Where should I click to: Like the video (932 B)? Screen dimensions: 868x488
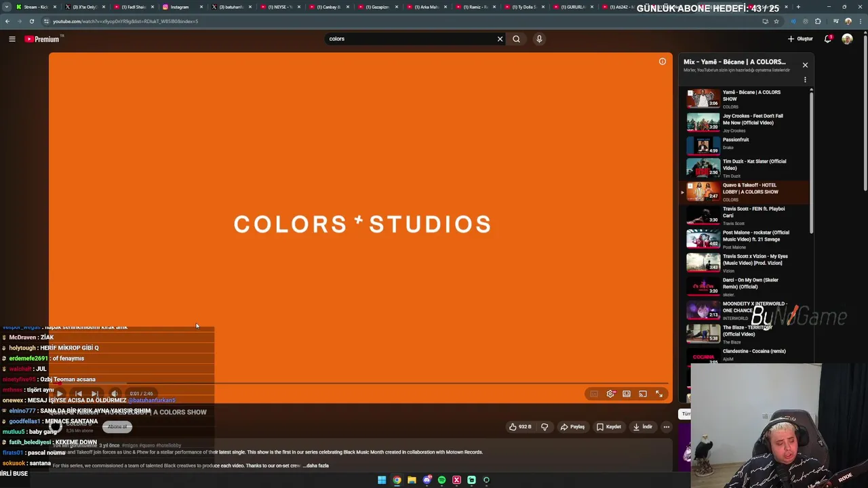coord(520,427)
